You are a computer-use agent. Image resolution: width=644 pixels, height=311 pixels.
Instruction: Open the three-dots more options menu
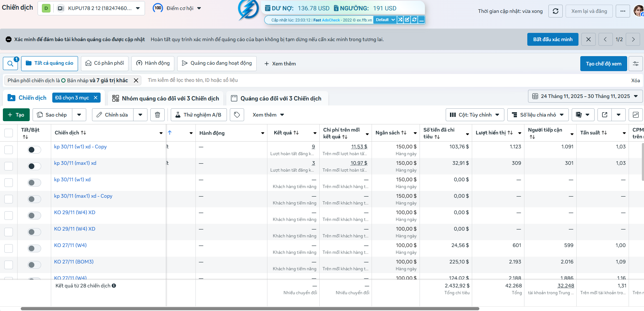click(623, 11)
